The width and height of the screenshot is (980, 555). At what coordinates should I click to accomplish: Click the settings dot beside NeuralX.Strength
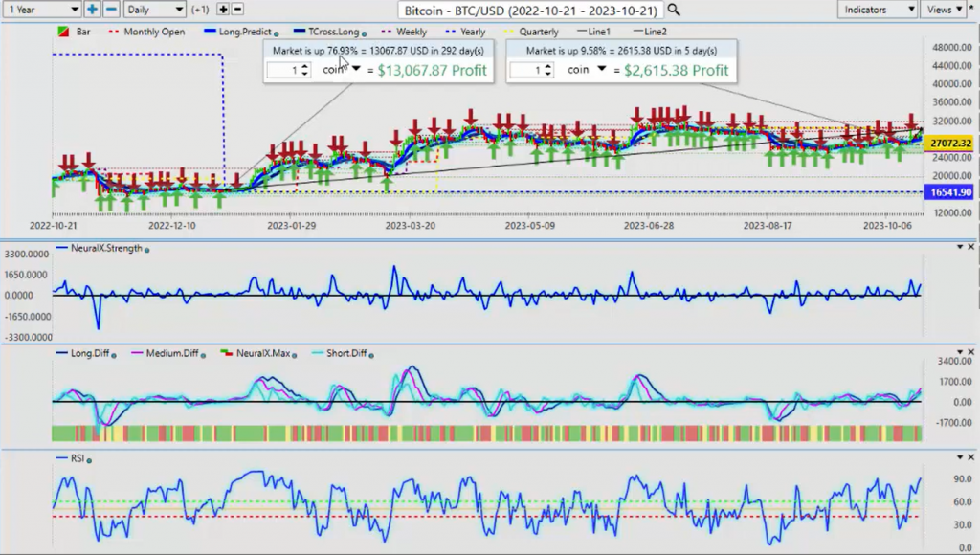146,250
